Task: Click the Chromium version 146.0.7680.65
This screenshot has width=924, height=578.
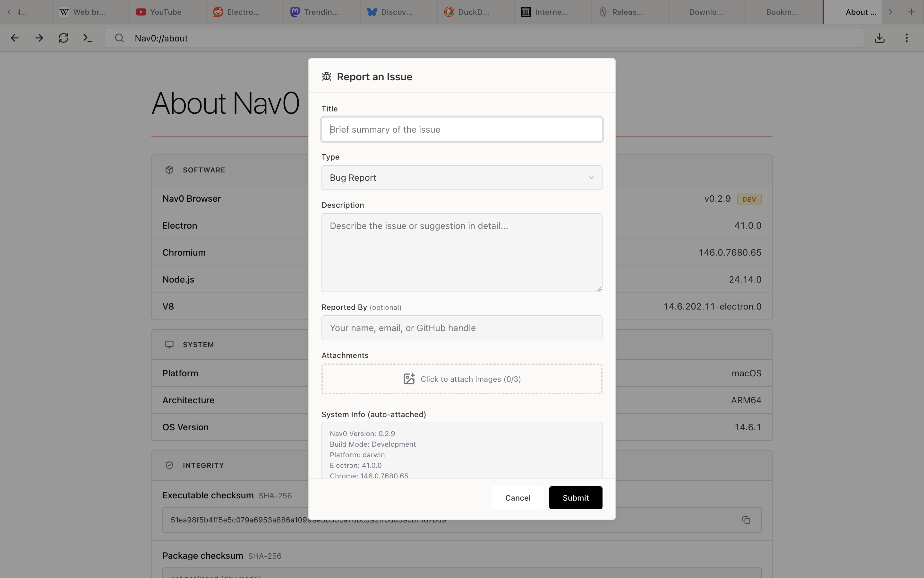Action: [x=730, y=252]
